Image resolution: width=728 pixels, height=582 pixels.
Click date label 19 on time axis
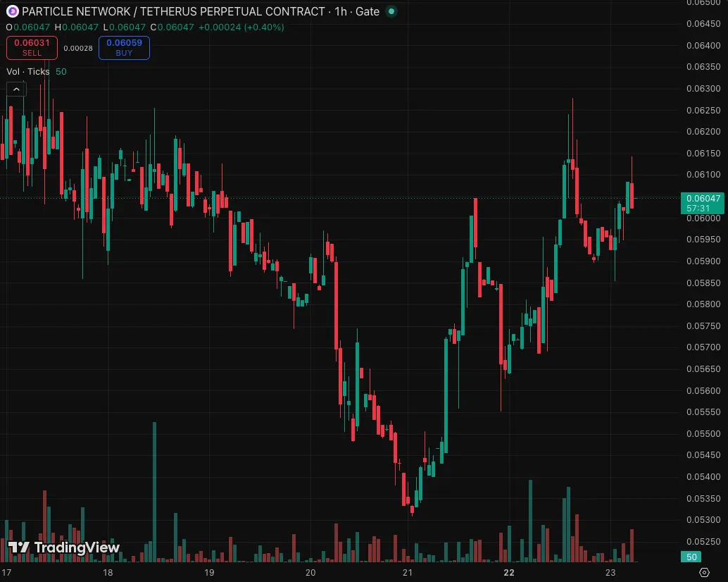coord(209,573)
